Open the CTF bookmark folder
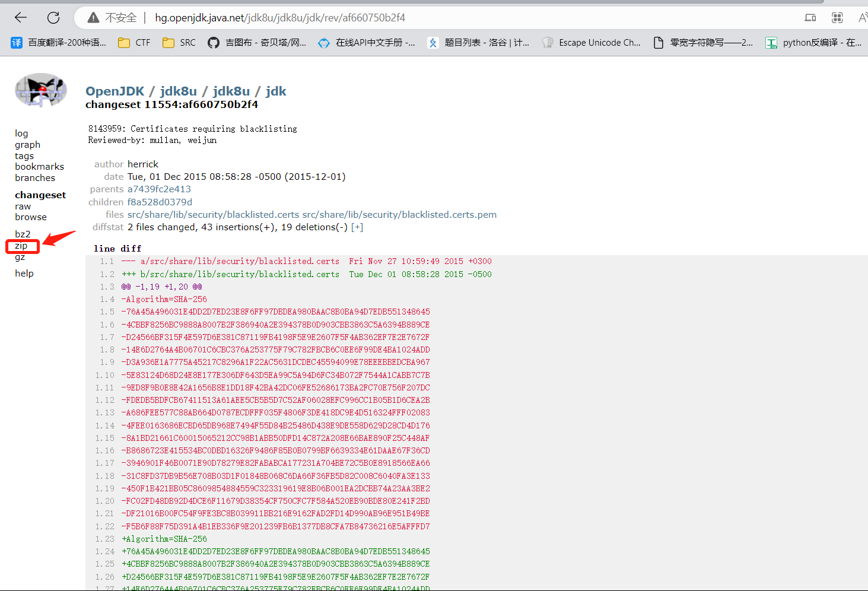Screen dimensions: 868x591 134,43
